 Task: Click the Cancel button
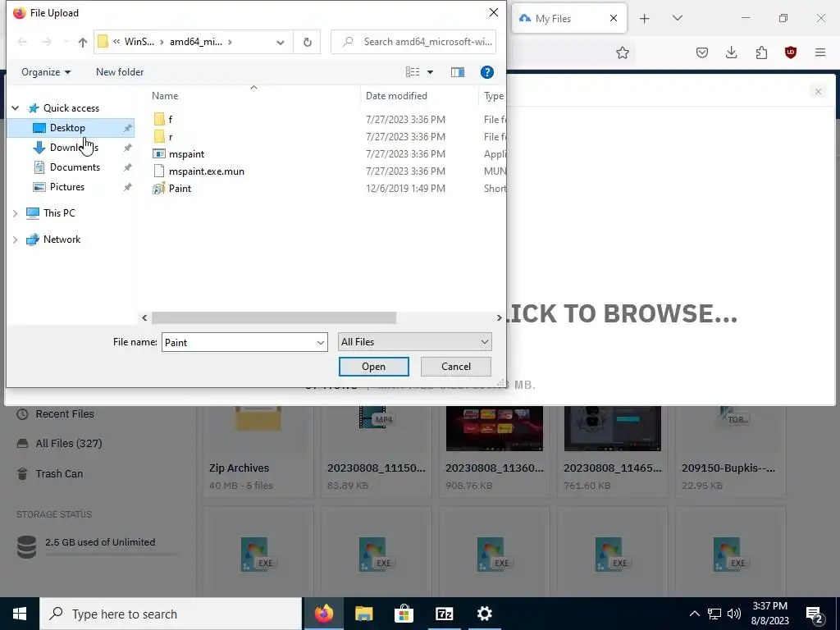click(456, 367)
